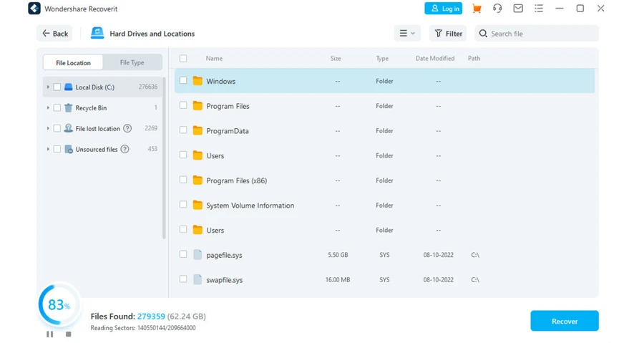Click the Program Files folder icon
Screen dimensions: 644x343
[197, 106]
